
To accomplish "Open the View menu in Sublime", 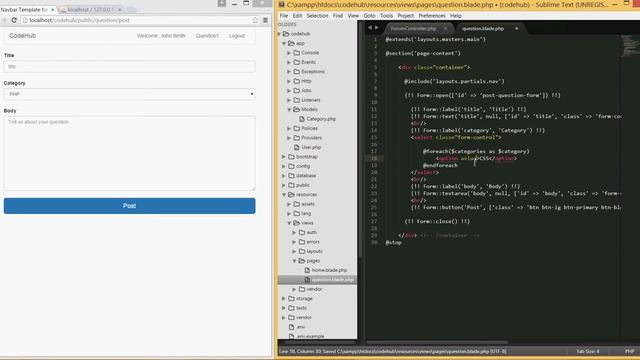I will (353, 16).
